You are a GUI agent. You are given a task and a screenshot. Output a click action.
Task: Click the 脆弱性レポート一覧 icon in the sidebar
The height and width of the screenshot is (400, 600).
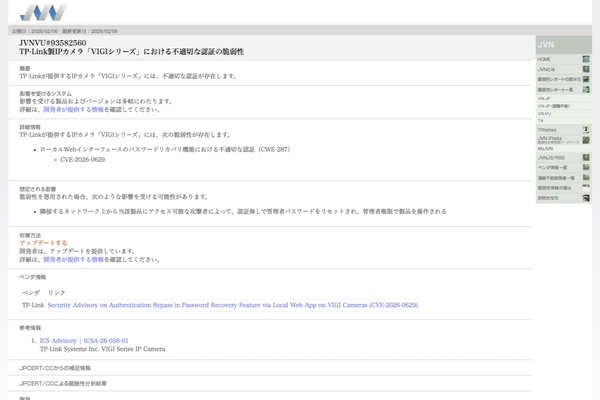point(586,90)
